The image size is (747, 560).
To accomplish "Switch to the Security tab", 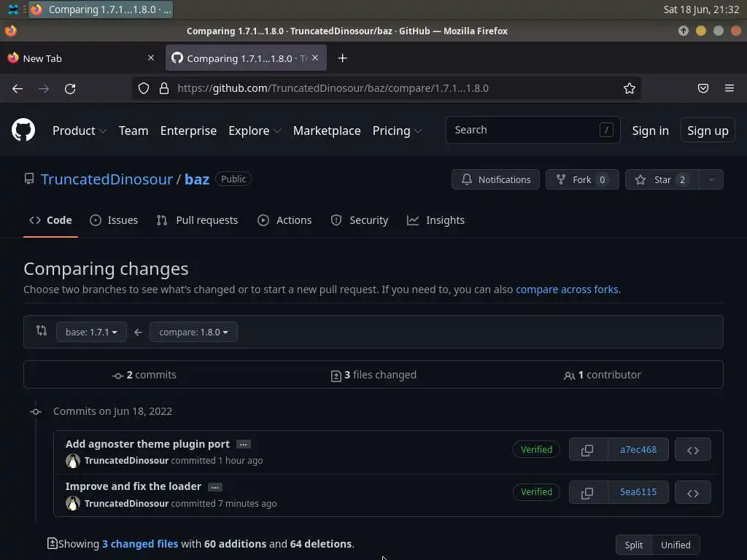I will pos(360,220).
